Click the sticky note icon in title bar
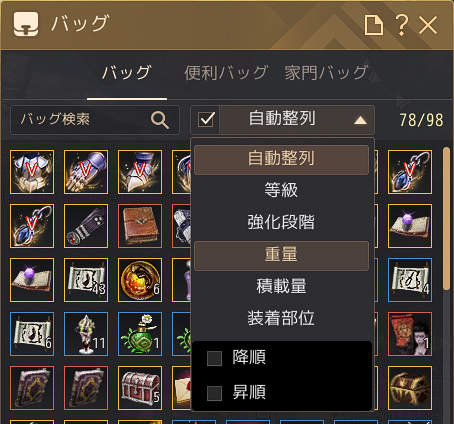 (x=373, y=25)
